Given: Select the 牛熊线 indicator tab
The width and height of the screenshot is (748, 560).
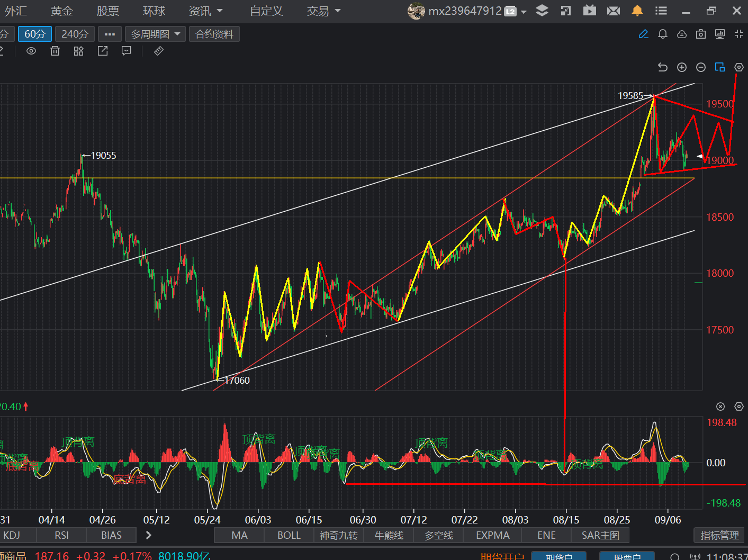Looking at the screenshot, I should [x=389, y=535].
